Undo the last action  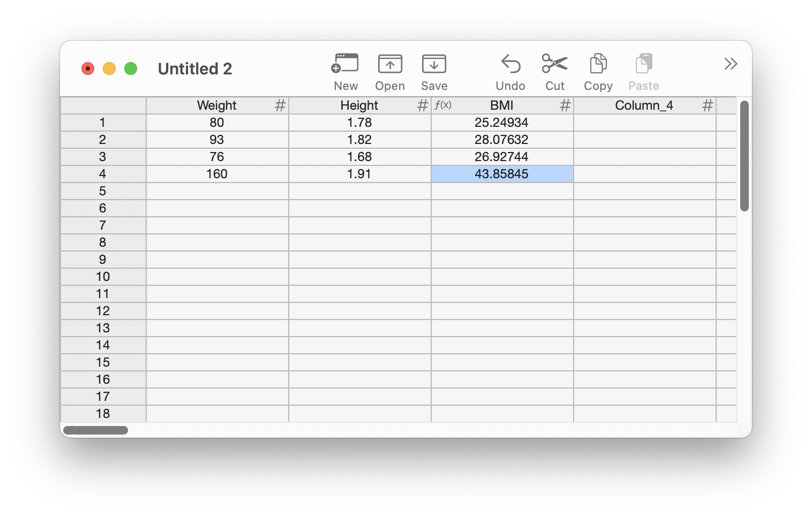pos(510,64)
